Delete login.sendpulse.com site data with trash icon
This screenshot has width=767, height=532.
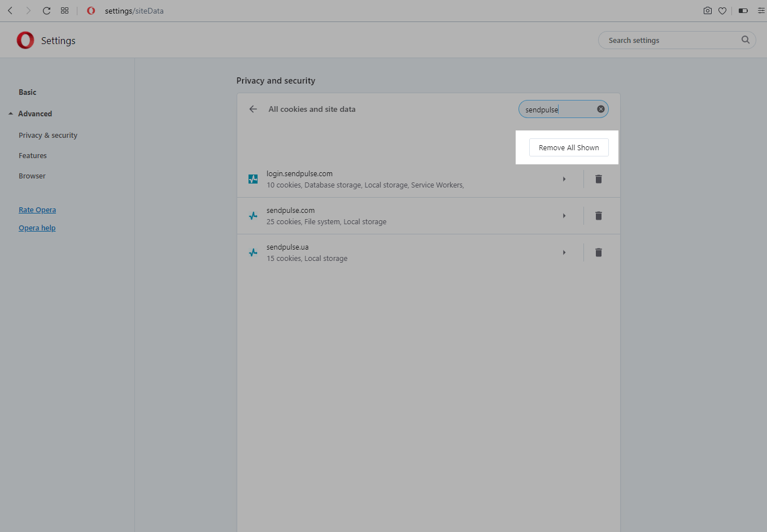pyautogui.click(x=598, y=179)
